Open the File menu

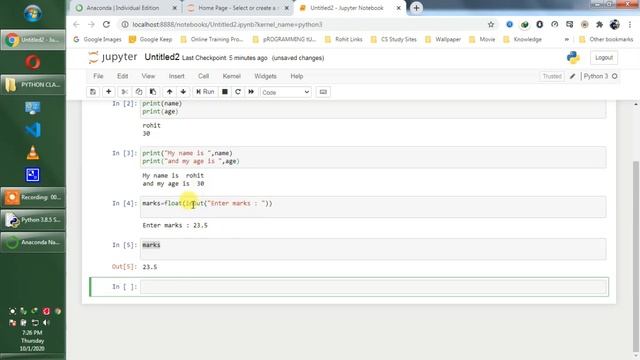[x=98, y=76]
